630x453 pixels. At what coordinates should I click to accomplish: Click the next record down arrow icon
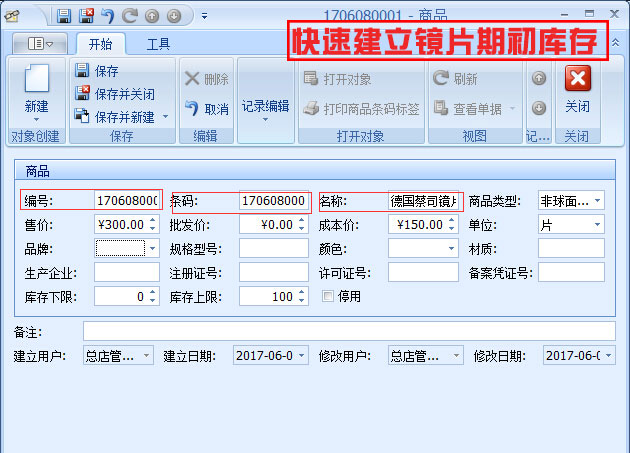click(x=538, y=108)
